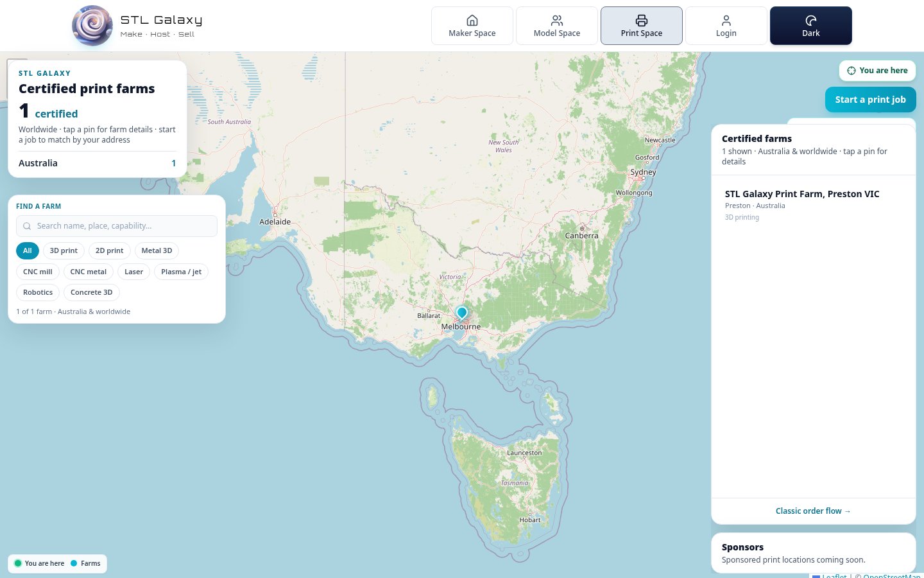This screenshot has height=578, width=924.
Task: Click the Certified print farms heading
Action: 87,89
